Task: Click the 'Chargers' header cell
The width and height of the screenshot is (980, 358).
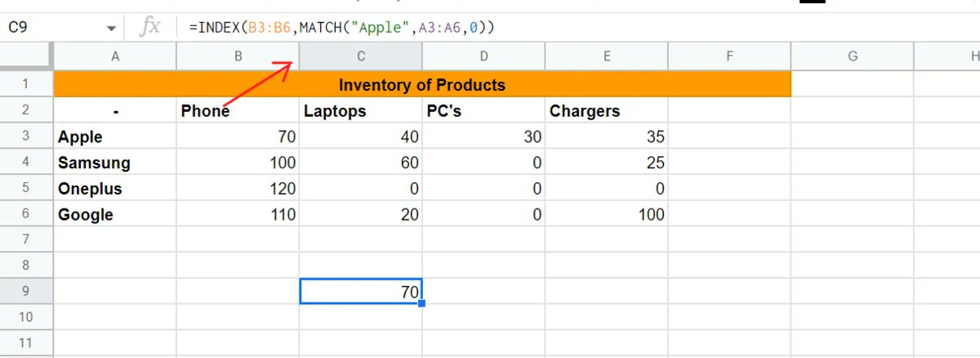Action: [x=607, y=111]
